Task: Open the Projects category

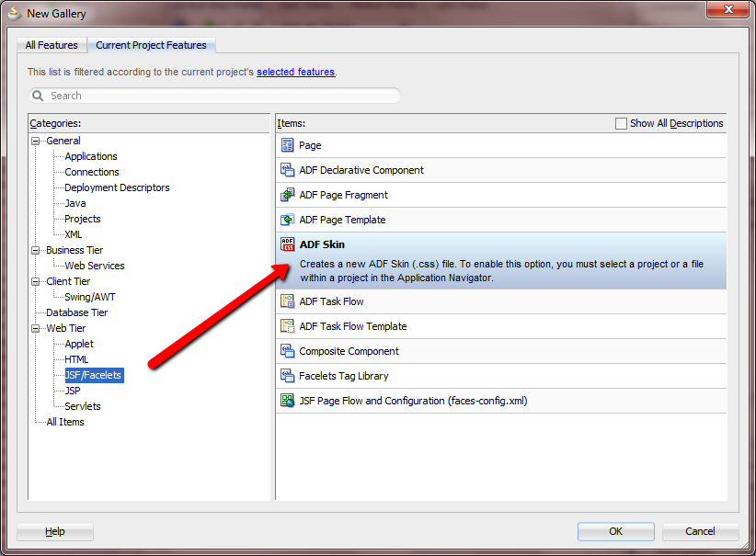Action: coord(83,219)
